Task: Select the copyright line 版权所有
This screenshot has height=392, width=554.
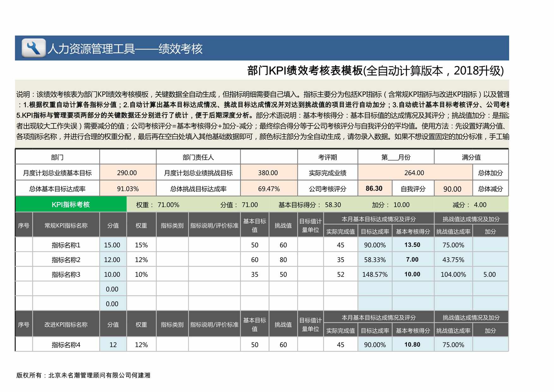Action: [x=83, y=375]
